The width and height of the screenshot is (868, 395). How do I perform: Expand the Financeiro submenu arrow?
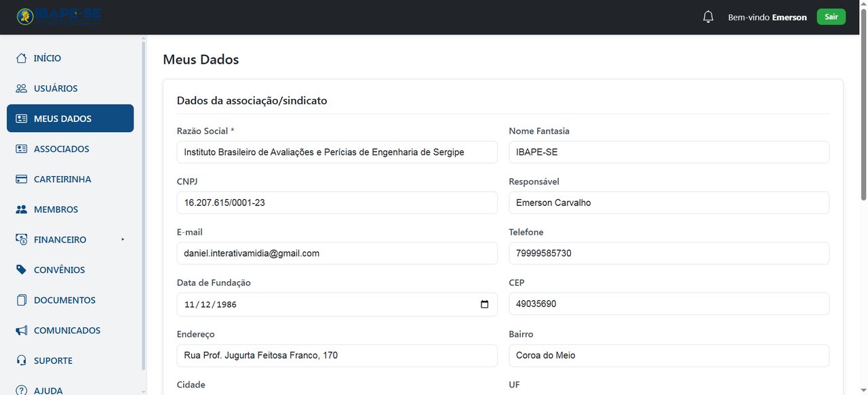click(123, 239)
